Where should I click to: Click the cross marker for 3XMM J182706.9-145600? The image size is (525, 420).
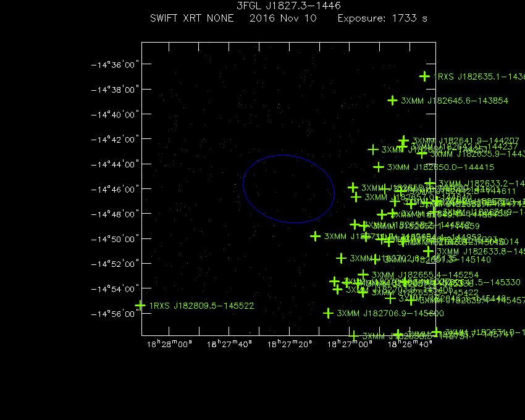328,313
